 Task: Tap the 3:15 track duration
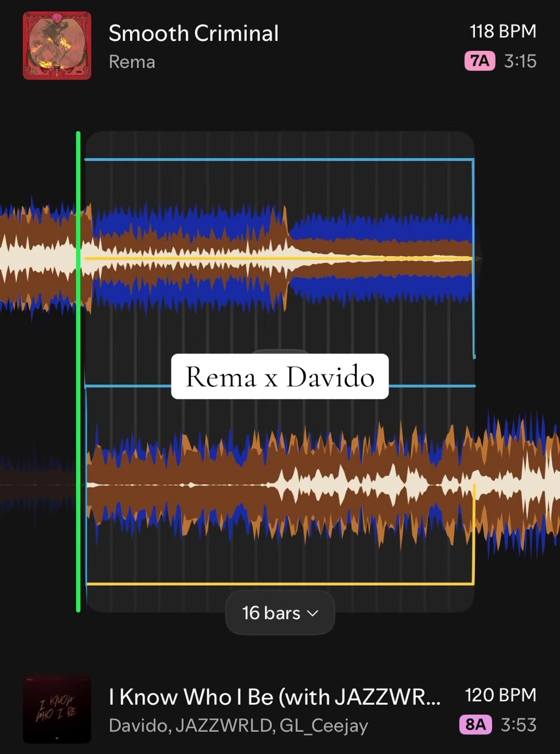coord(520,61)
